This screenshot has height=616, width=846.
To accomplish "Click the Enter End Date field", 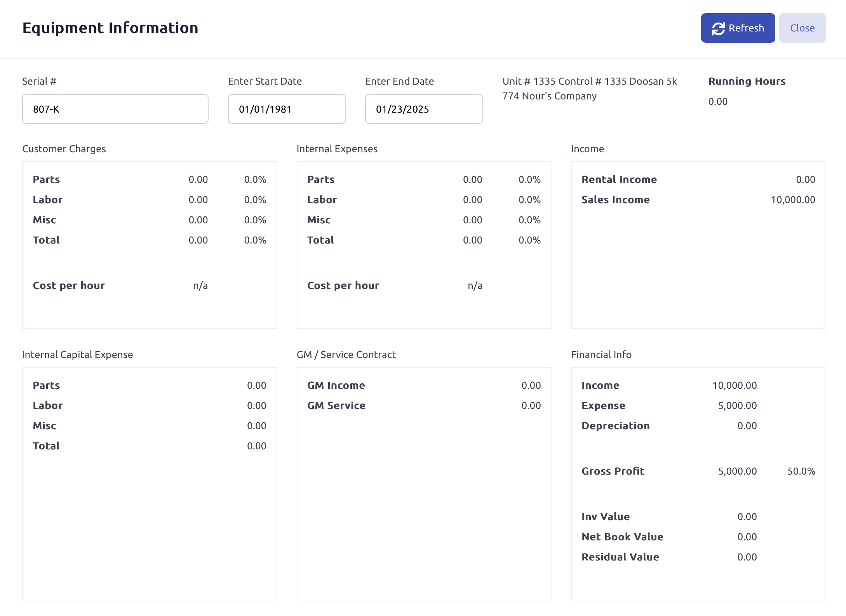I will [423, 109].
